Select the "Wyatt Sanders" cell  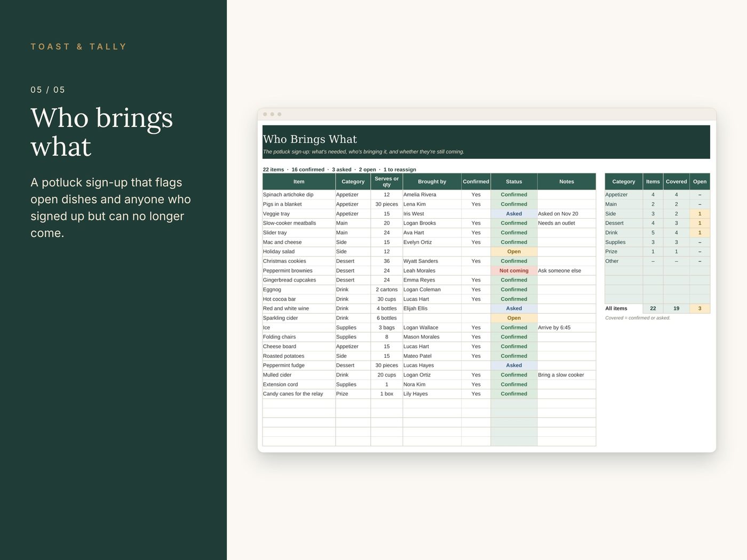(432, 261)
